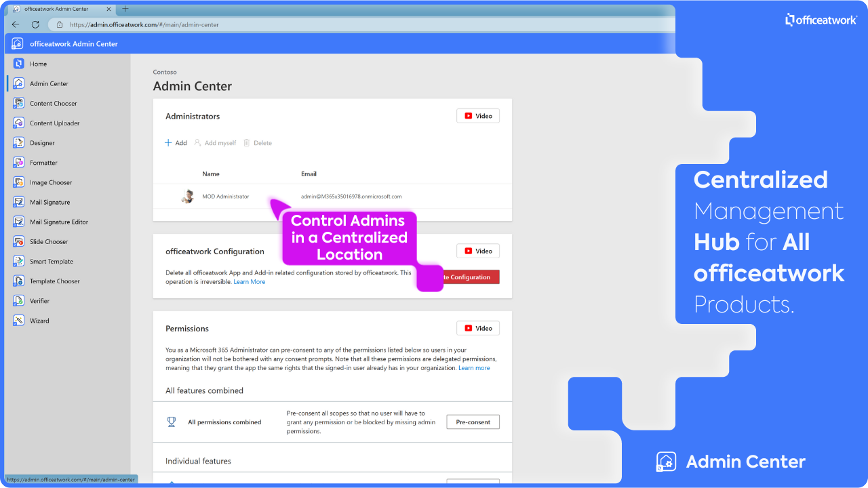Click the officeatwork logo in the app header
The width and height of the screenshot is (868, 488).
click(x=18, y=43)
